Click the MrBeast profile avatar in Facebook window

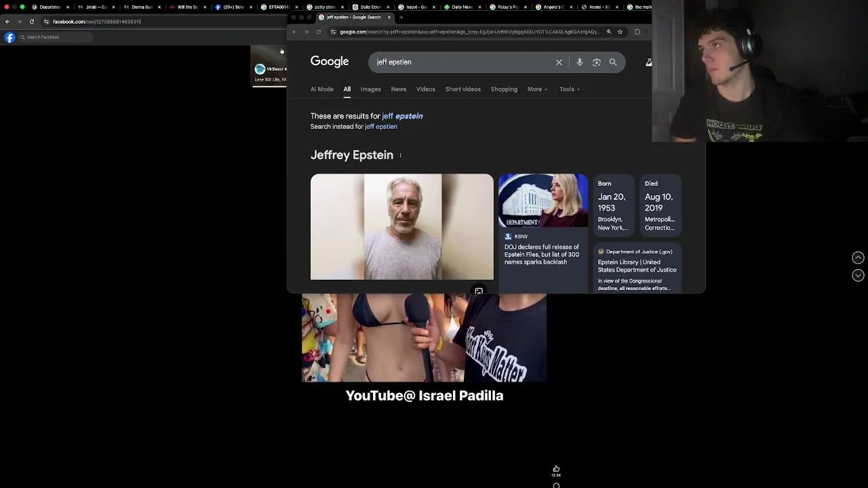(260, 69)
